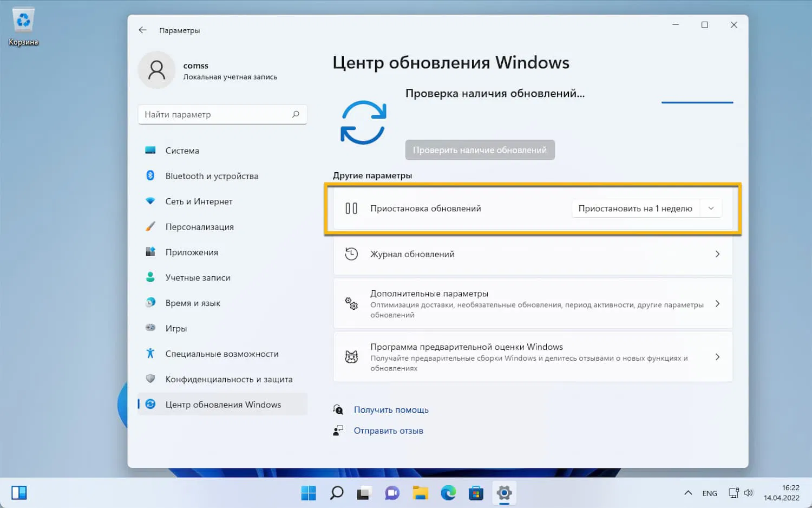
Task: Click the comss user avatar icon
Action: pyautogui.click(x=156, y=70)
